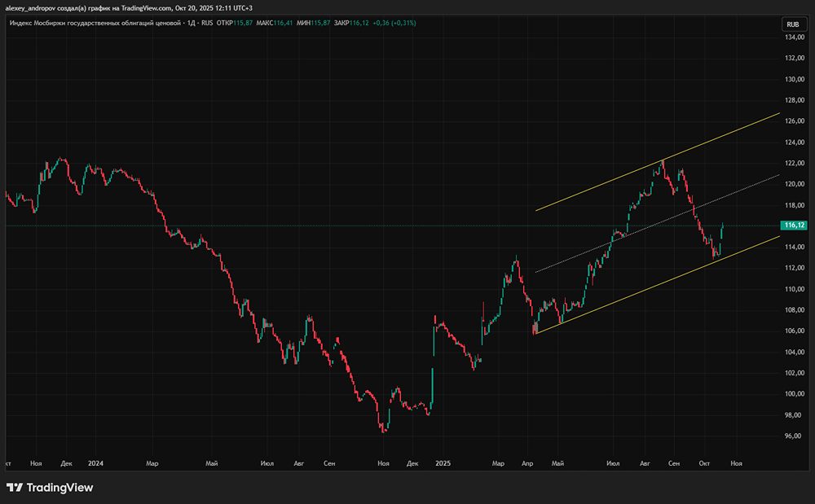
Task: Click the 106,00 price axis label
Action: tap(795, 331)
